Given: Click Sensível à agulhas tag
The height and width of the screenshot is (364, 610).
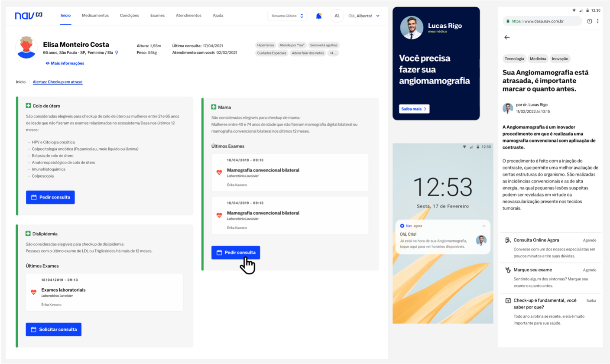Looking at the screenshot, I should coord(324,45).
